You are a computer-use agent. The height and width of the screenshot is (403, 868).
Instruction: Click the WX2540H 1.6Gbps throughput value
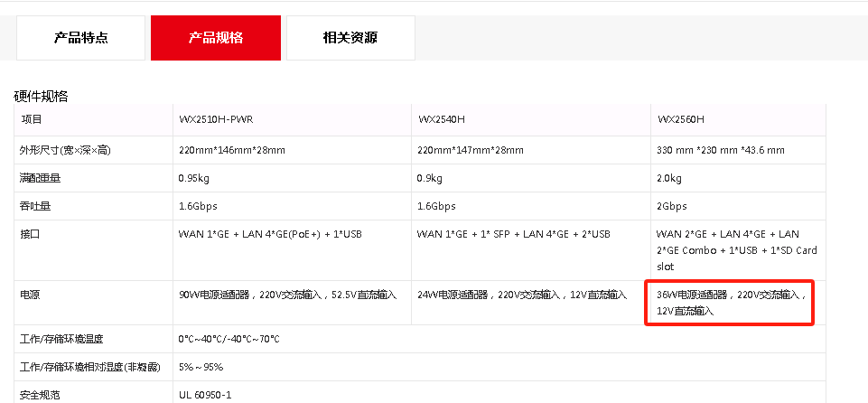pyautogui.click(x=436, y=206)
